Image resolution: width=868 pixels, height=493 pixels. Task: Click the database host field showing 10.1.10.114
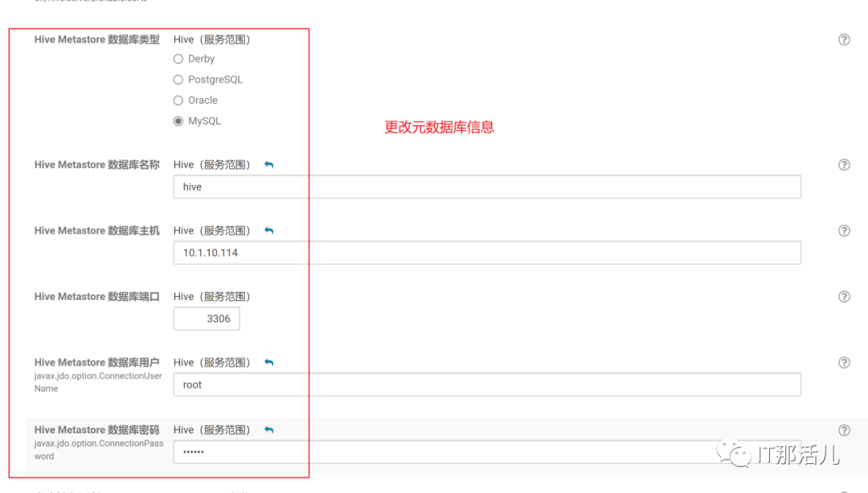coord(487,253)
